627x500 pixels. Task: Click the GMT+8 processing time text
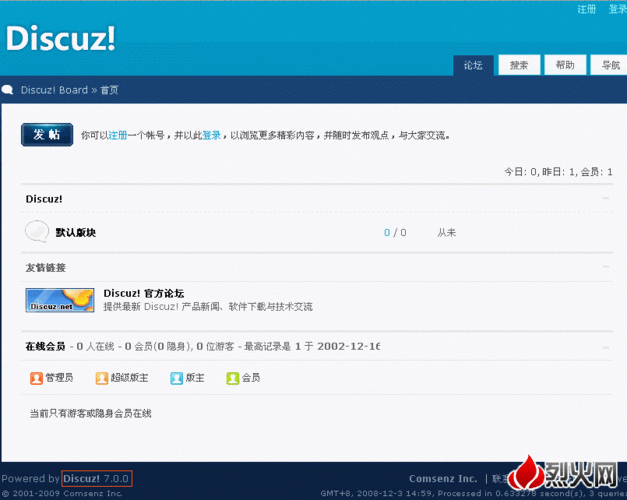(x=473, y=494)
